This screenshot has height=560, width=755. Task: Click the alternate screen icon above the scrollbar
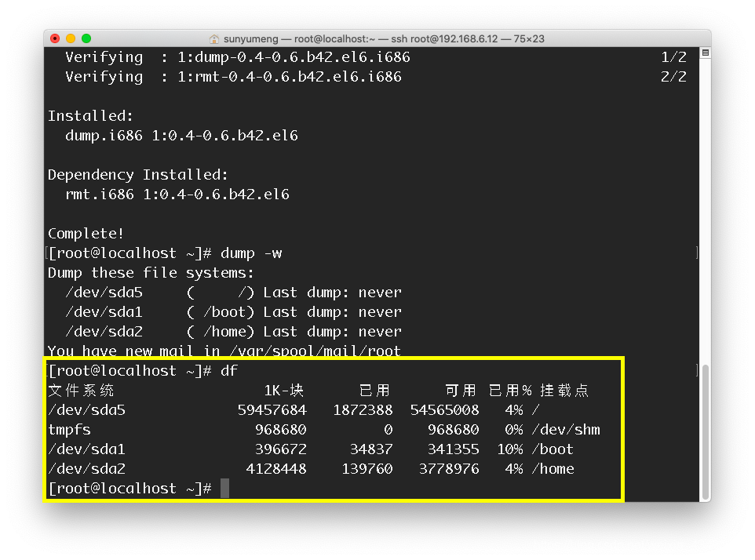click(x=706, y=53)
